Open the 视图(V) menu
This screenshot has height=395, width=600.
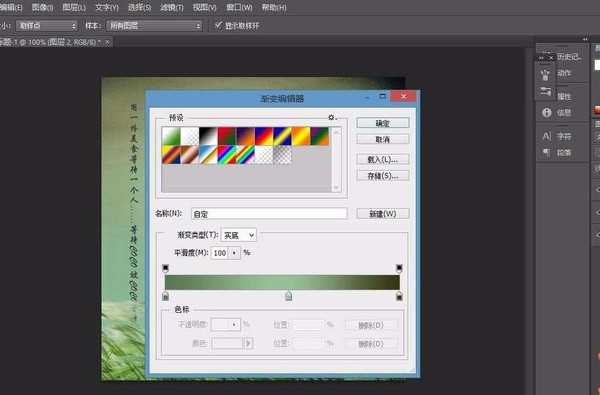205,7
